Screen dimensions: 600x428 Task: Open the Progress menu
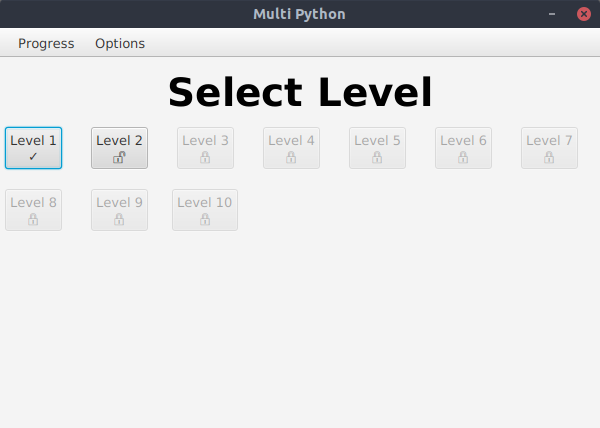(46, 43)
